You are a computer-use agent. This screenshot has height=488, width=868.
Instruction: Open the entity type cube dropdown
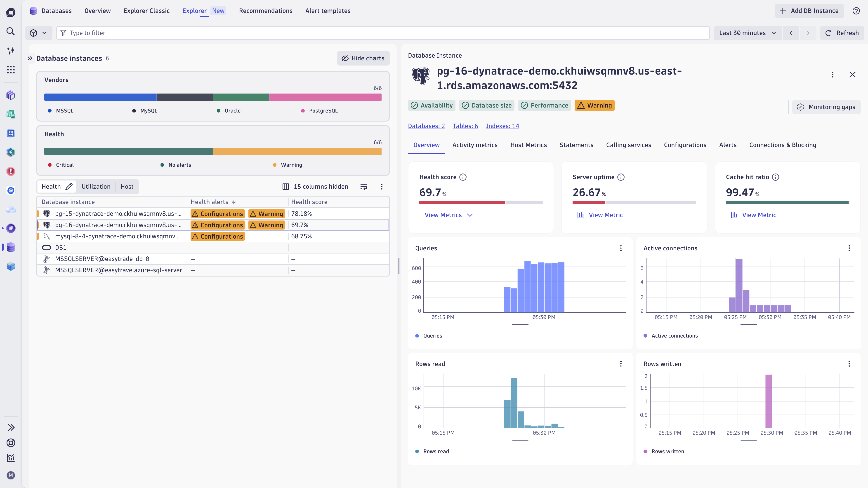click(39, 33)
